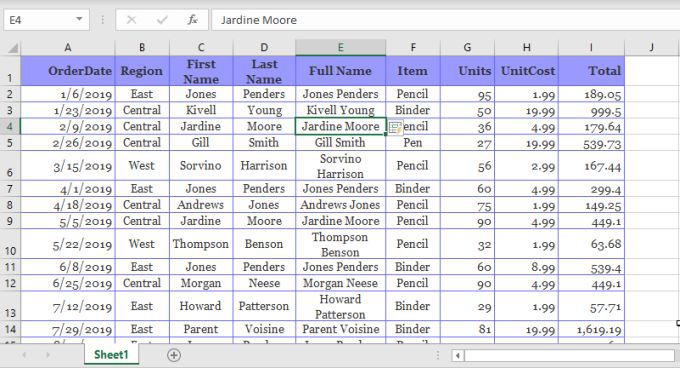Select the Thompson Benson full name cell
The image size is (680, 368).
[x=340, y=244]
